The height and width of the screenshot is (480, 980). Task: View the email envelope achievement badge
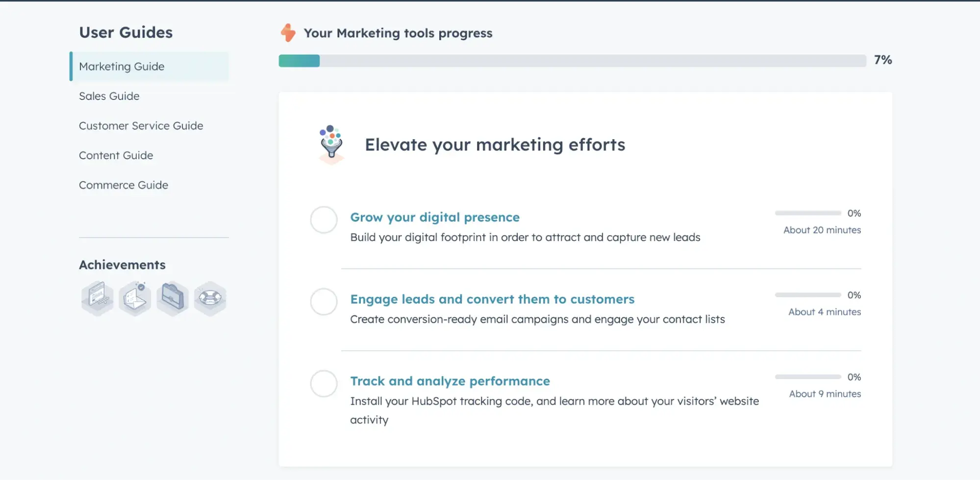[x=134, y=297]
